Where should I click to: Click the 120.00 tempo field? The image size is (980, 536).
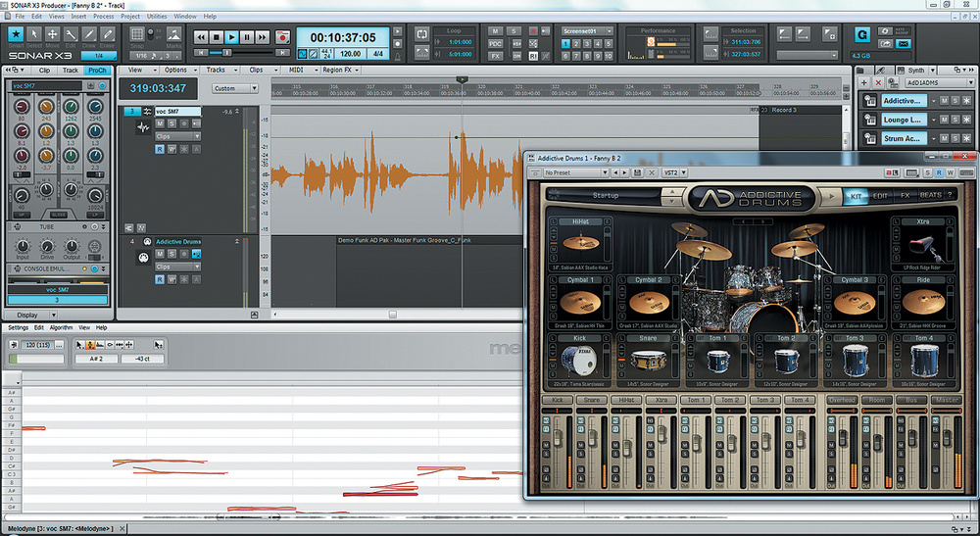tap(350, 54)
